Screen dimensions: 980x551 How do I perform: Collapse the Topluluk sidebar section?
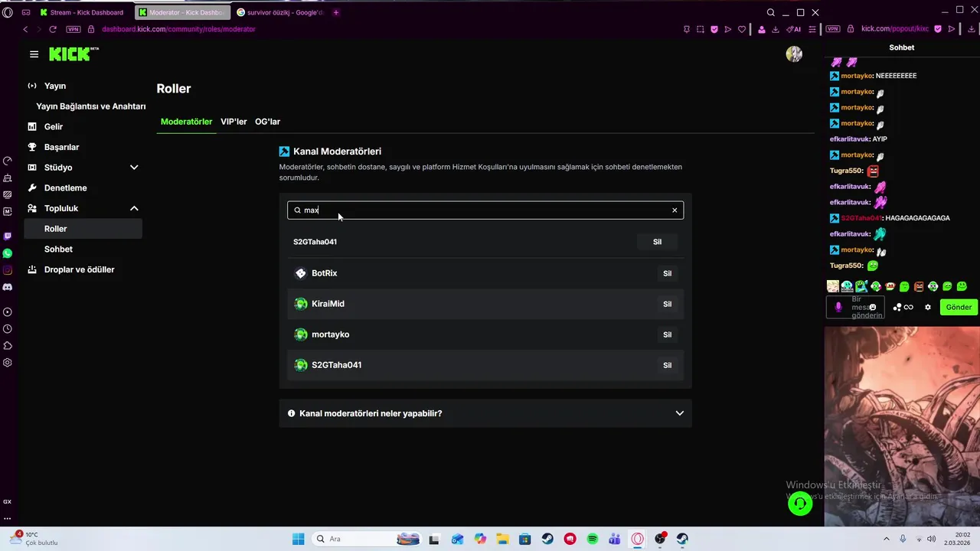134,208
